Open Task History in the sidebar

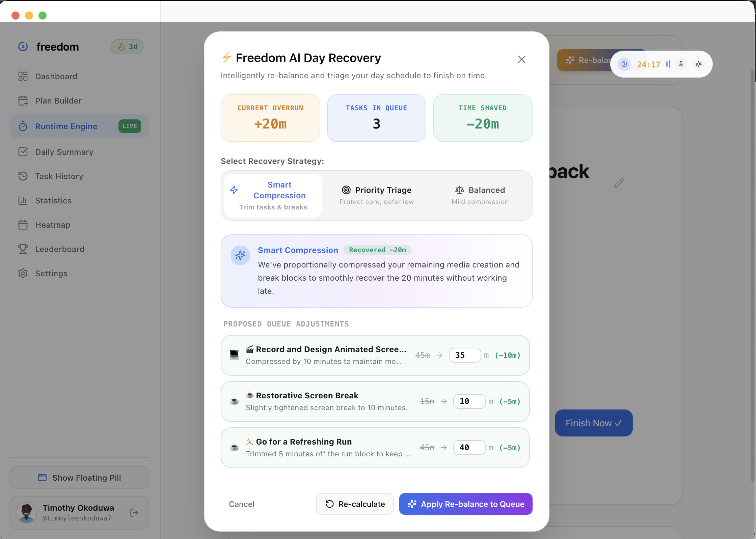tap(79, 176)
